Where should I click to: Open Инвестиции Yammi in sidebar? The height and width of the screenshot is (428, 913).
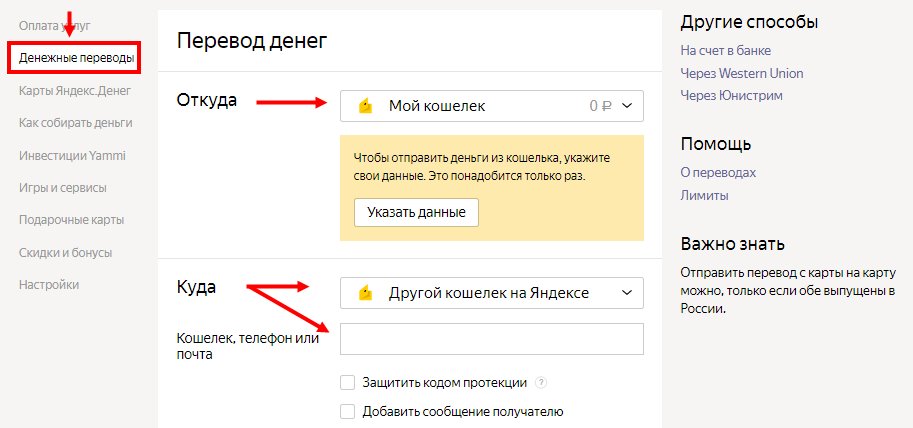pos(72,155)
